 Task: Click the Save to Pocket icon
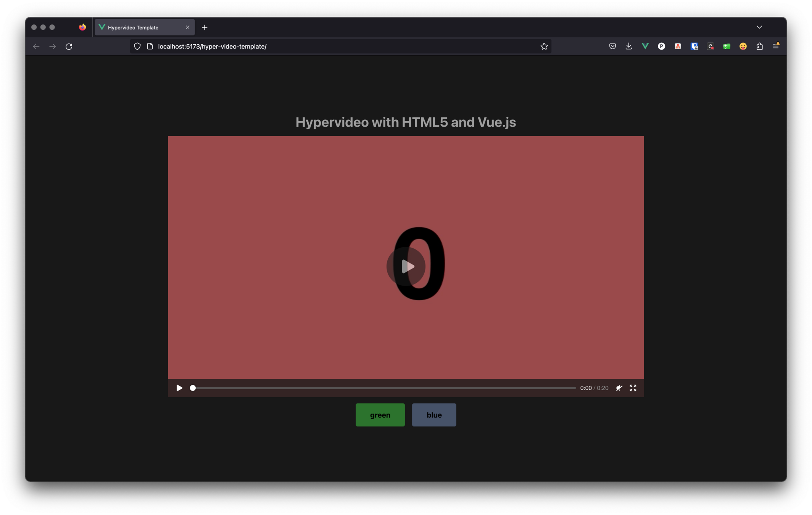coord(612,46)
